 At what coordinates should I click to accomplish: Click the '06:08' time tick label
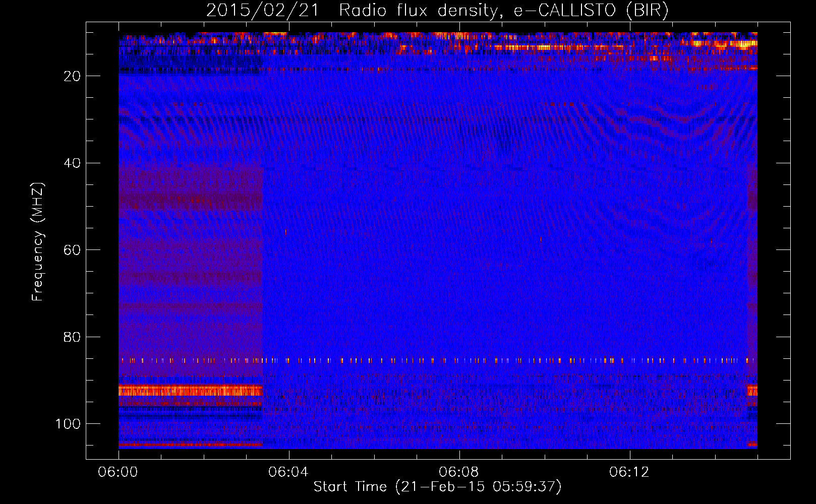pos(459,472)
